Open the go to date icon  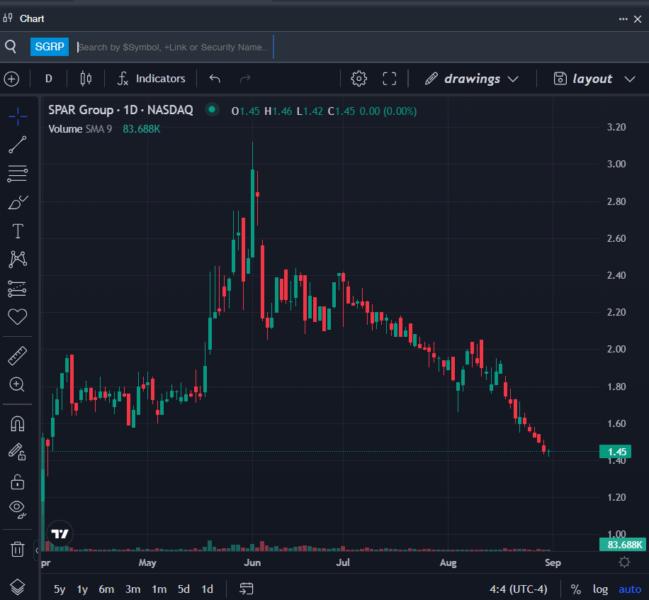246,589
